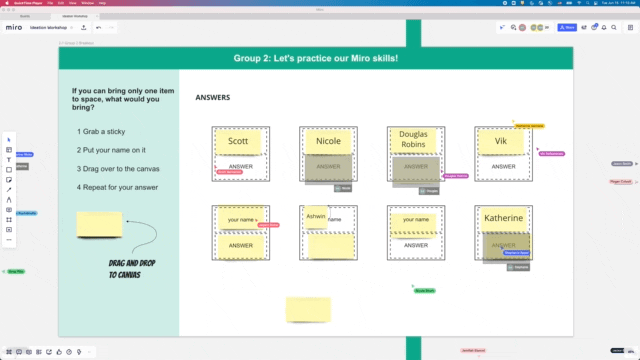Image resolution: width=640 pixels, height=360 pixels.
Task: Open board search magnifier
Action: click(x=614, y=27)
